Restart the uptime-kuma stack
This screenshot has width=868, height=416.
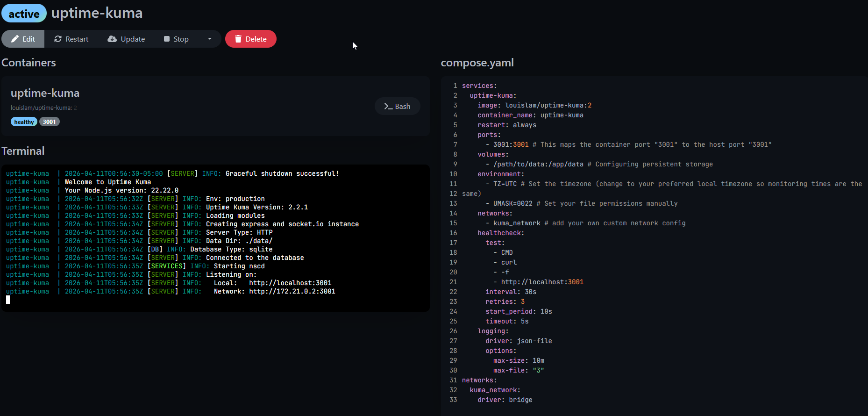71,39
